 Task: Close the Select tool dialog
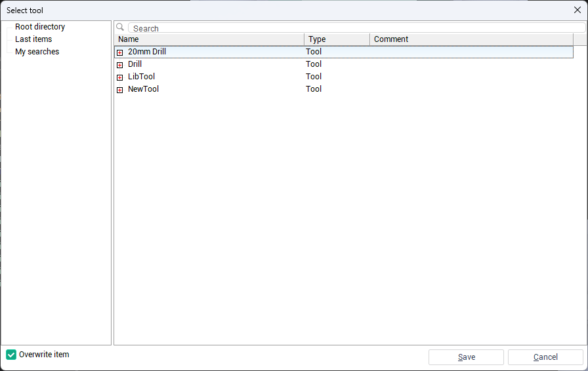pyautogui.click(x=577, y=10)
